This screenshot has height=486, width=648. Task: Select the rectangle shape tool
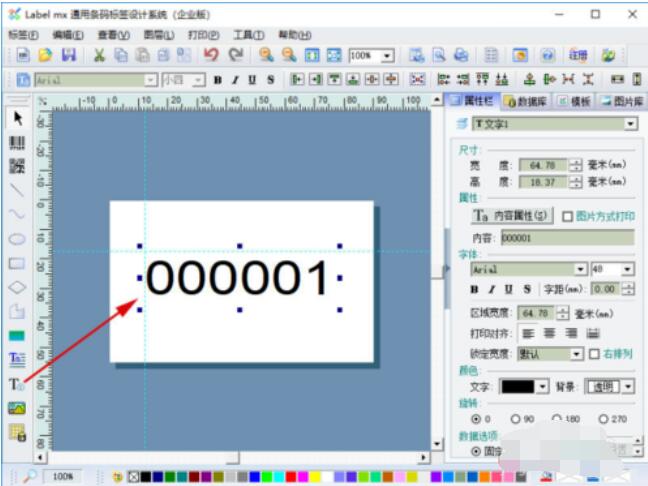pos(17,263)
